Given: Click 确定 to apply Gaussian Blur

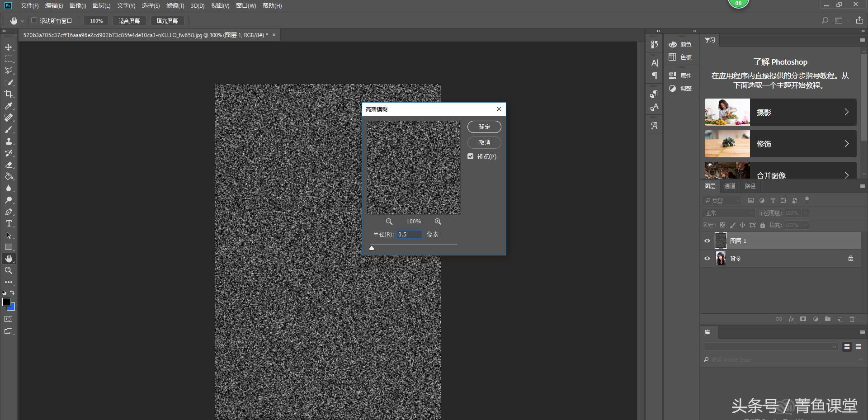Looking at the screenshot, I should pos(484,127).
